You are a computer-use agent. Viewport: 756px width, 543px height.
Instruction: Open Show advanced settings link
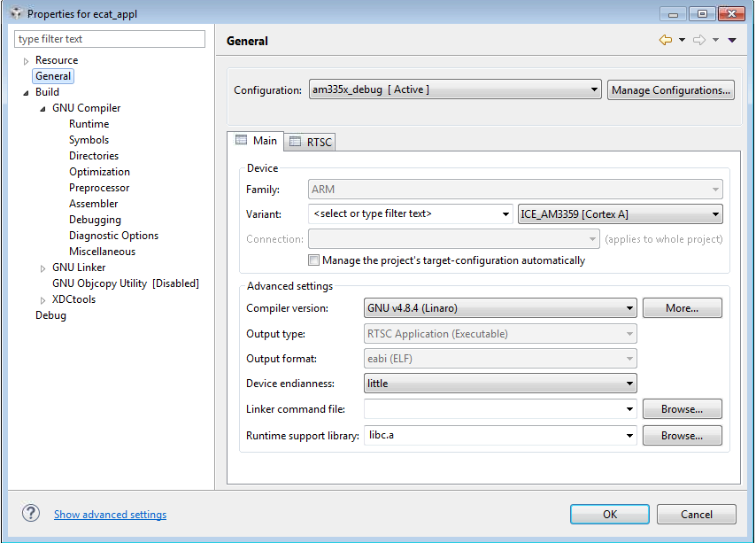[x=110, y=515]
